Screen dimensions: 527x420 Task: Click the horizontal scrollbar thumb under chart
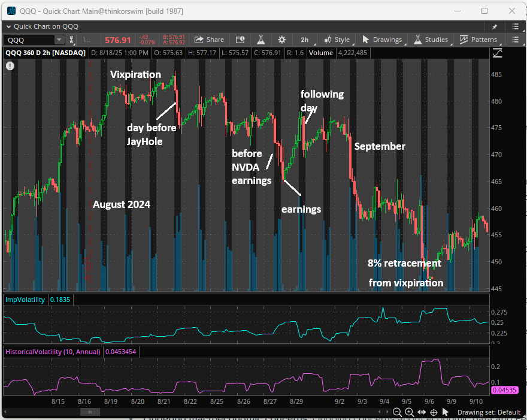pos(90,412)
